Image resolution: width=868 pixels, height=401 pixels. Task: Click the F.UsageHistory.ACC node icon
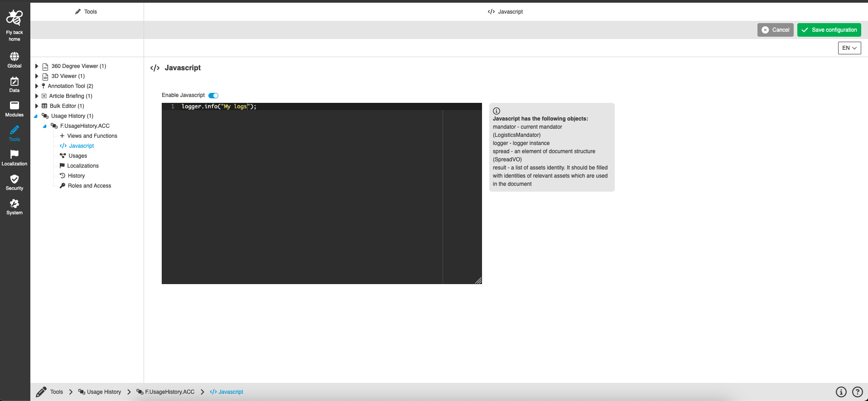(x=54, y=126)
